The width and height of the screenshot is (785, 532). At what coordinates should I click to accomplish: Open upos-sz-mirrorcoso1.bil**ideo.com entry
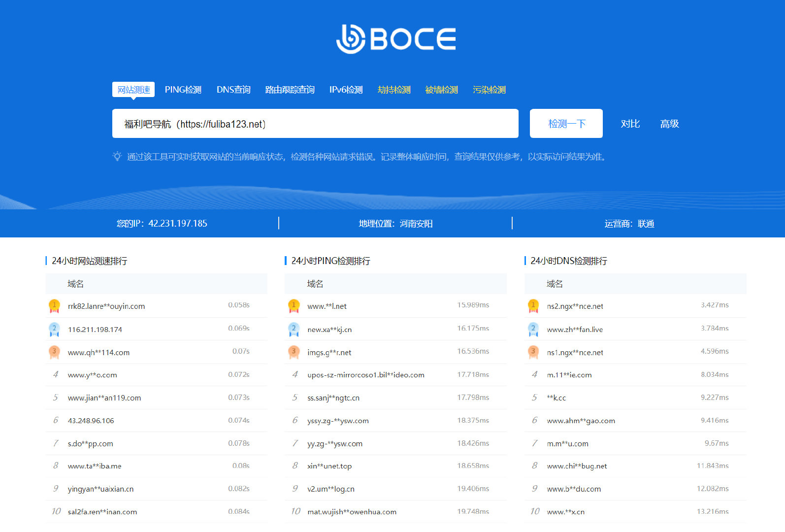point(366,375)
